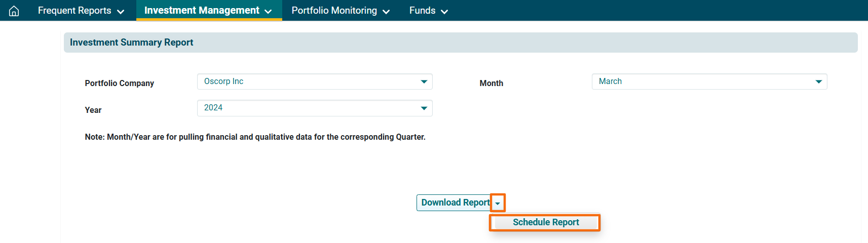This screenshot has height=243, width=868.
Task: Click the Month field's caret arrow
Action: pos(819,82)
